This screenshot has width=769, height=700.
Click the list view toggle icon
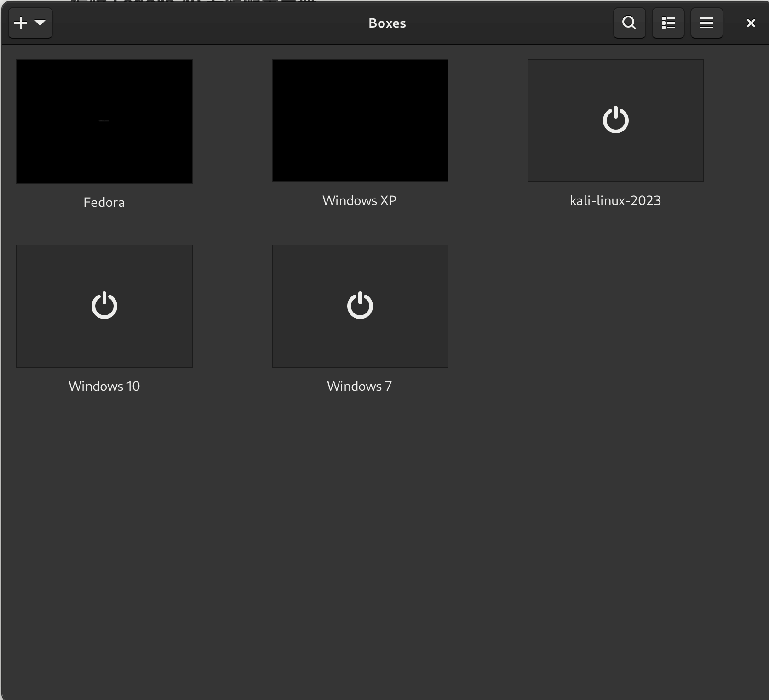[x=668, y=23]
